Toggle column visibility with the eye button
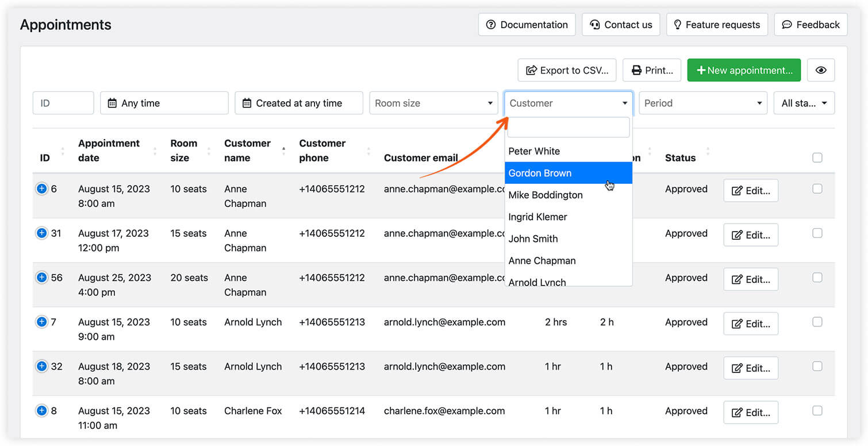Viewport: 868px width, 446px height. click(821, 70)
